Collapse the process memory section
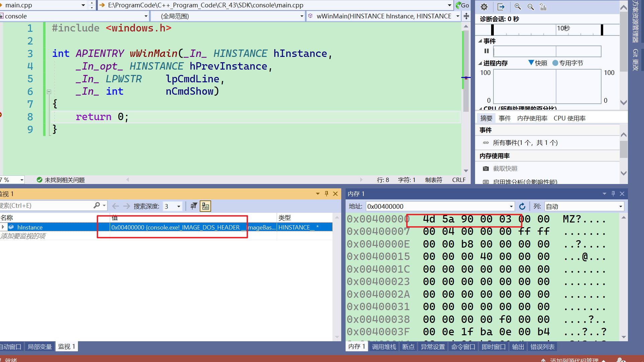This screenshot has height=362, width=644. click(480, 63)
